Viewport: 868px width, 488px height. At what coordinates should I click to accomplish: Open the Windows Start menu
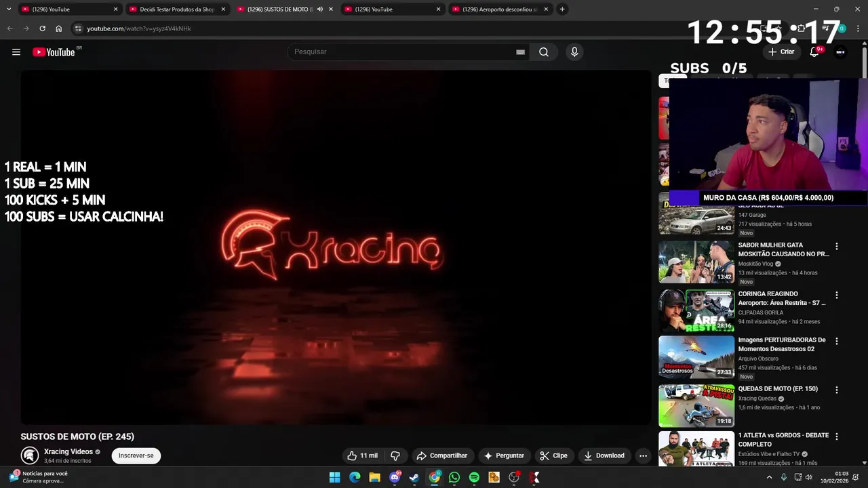335,478
